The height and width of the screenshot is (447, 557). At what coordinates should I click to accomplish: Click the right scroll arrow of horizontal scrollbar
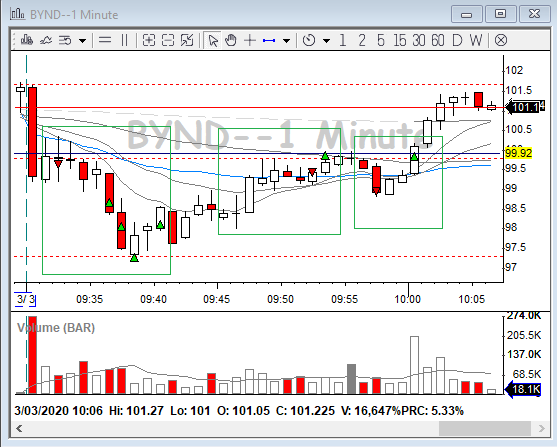click(542, 429)
